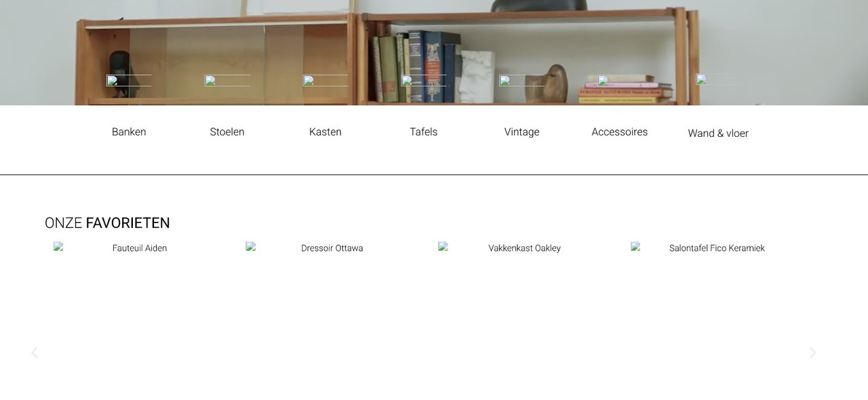The height and width of the screenshot is (400, 868).
Task: Click the broken image icon above Vintage
Action: (522, 81)
